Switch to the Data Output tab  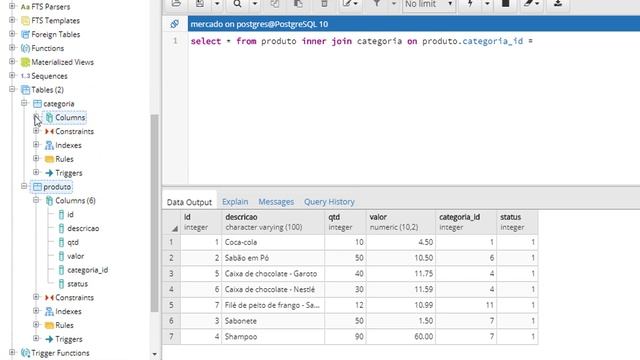(x=189, y=202)
